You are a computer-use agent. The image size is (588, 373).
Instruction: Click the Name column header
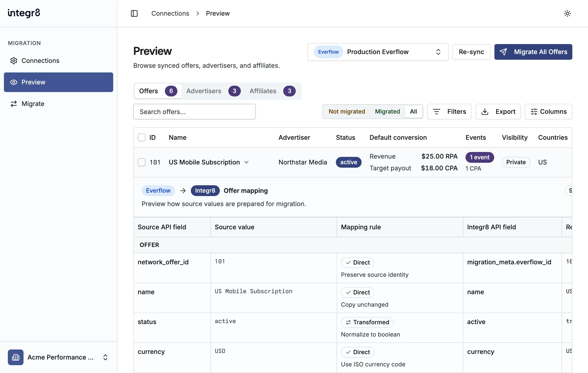tap(178, 138)
